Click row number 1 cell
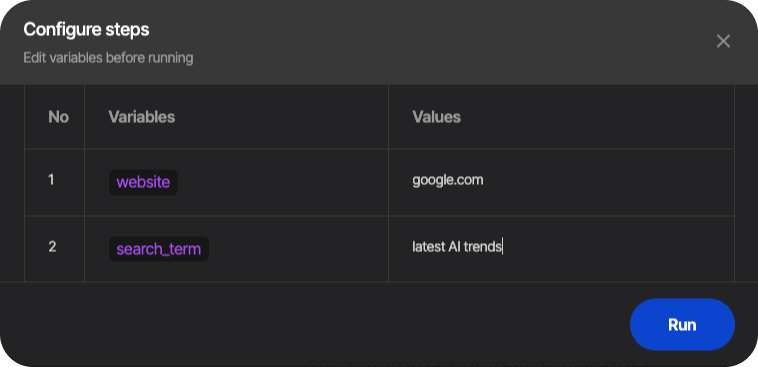Viewport: 758px width, 367px height. pyautogui.click(x=55, y=182)
